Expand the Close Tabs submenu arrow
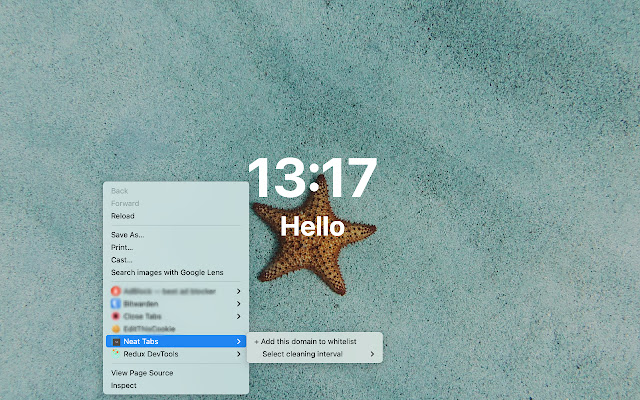Image resolution: width=640 pixels, height=400 pixels. (238, 316)
